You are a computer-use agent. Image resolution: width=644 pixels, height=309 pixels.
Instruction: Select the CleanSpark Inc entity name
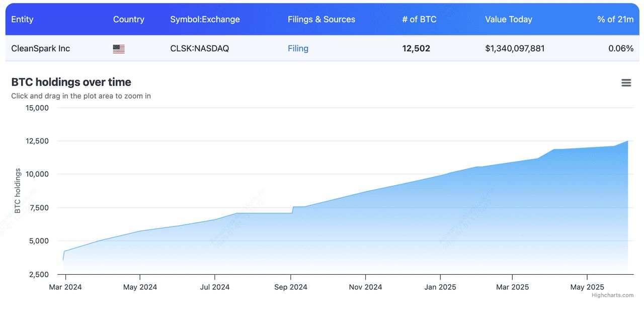[x=40, y=48]
